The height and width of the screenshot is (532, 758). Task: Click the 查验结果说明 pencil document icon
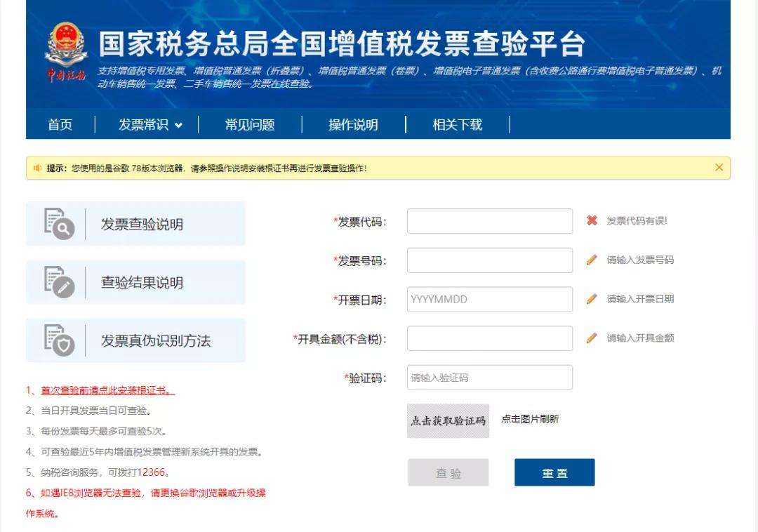(x=59, y=282)
